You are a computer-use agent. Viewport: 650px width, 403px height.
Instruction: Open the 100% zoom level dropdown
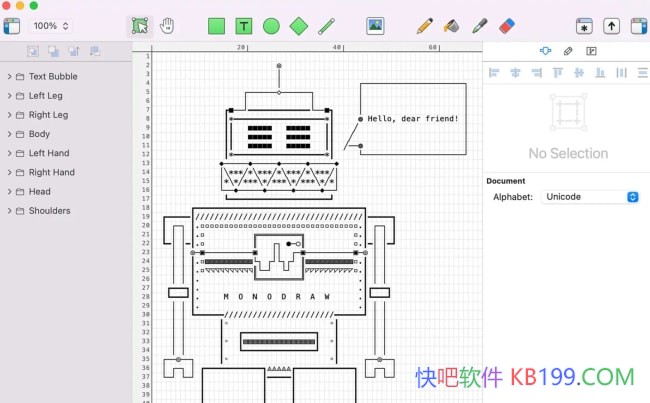pos(49,26)
